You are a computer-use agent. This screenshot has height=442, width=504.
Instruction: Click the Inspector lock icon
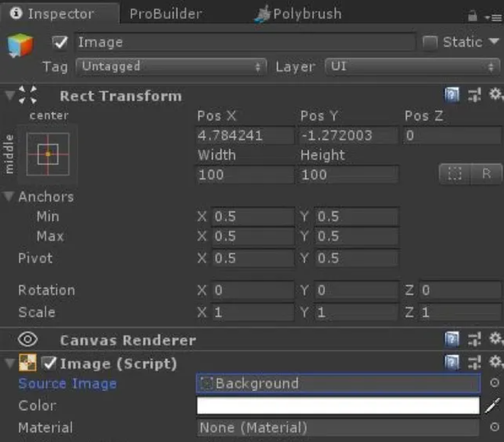point(473,17)
